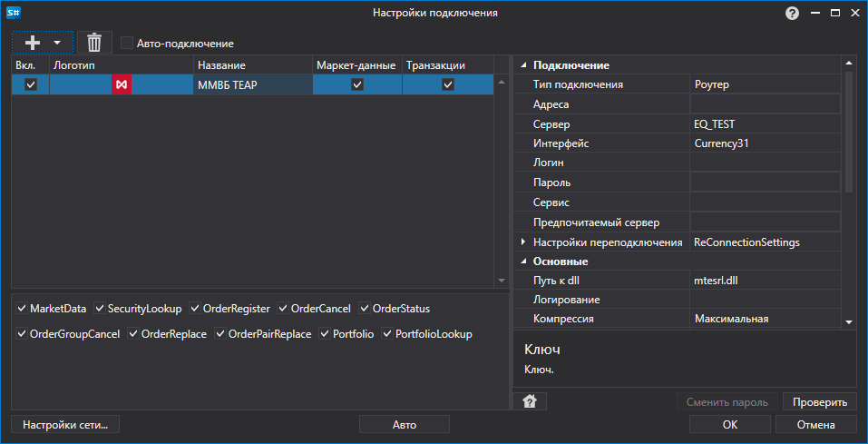Close the Настройки подключения window

coord(854,14)
